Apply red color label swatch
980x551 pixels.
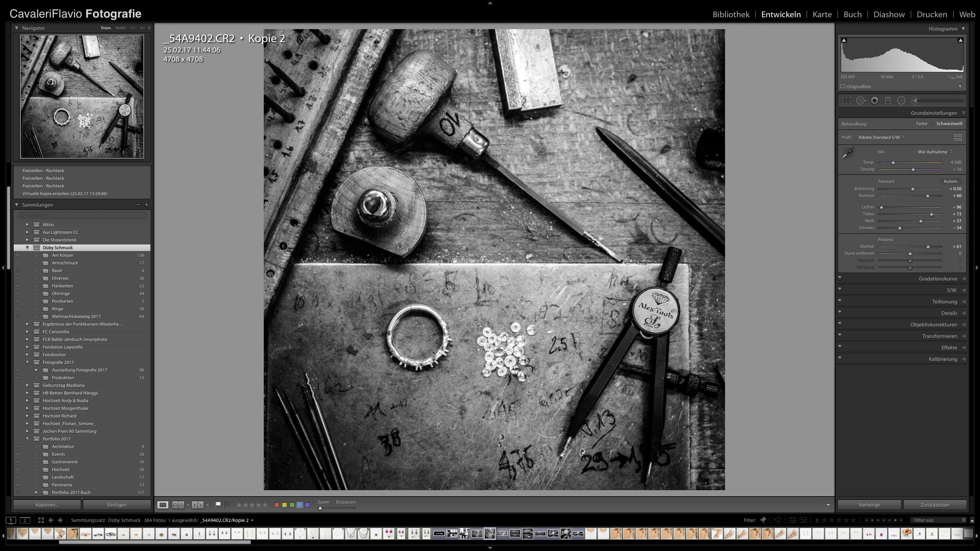point(276,505)
